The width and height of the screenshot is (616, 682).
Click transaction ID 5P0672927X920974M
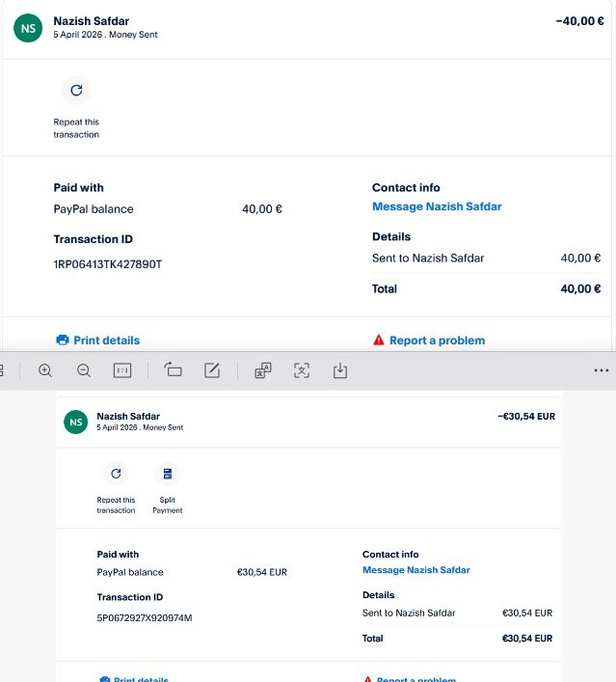click(145, 617)
